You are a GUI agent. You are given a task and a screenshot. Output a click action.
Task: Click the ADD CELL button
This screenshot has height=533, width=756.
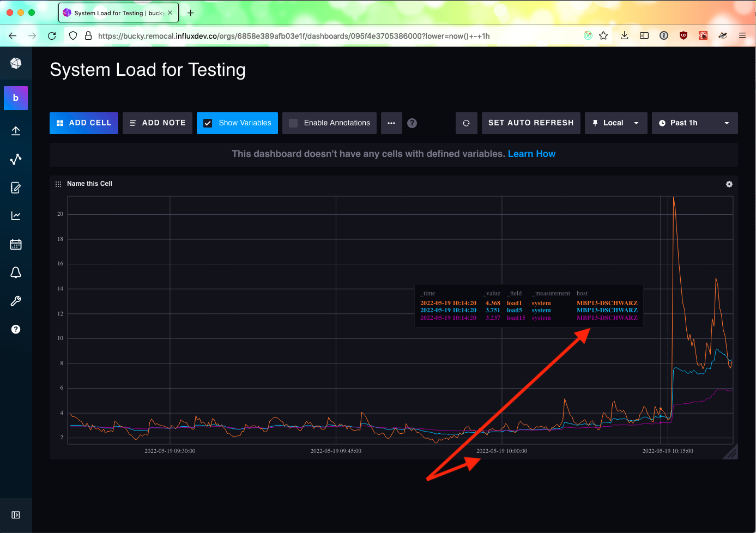click(84, 123)
